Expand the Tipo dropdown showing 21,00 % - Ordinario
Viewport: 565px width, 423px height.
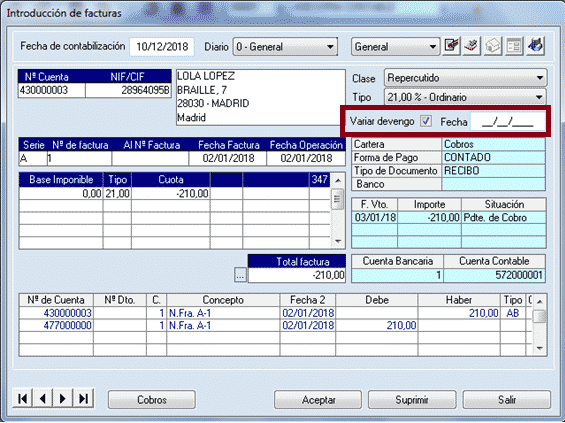pos(466,97)
